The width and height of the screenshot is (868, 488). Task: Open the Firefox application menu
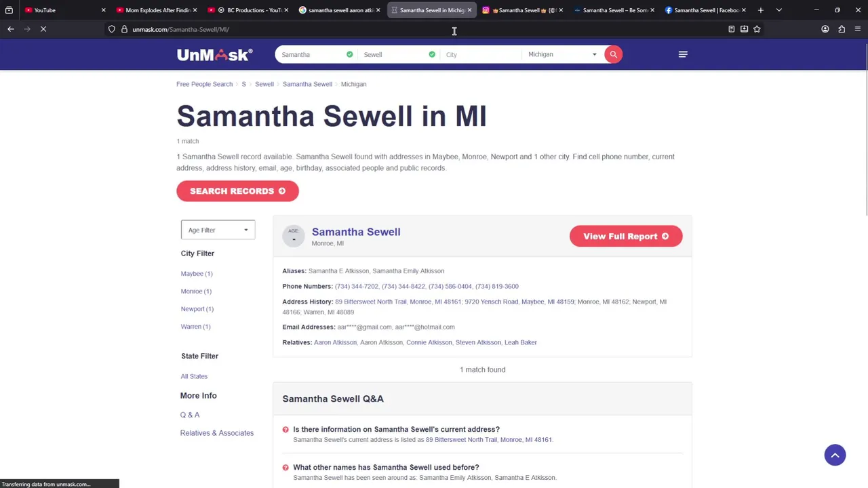pyautogui.click(x=858, y=29)
